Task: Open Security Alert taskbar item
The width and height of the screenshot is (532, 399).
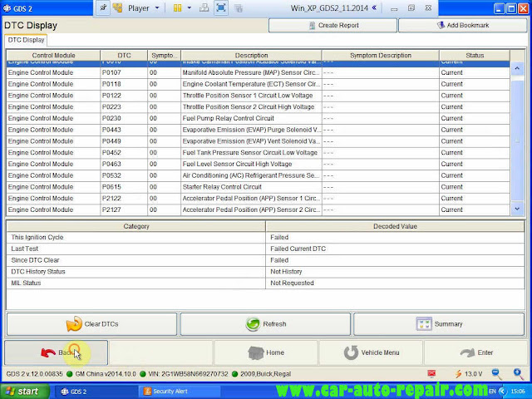Action: pos(180,392)
